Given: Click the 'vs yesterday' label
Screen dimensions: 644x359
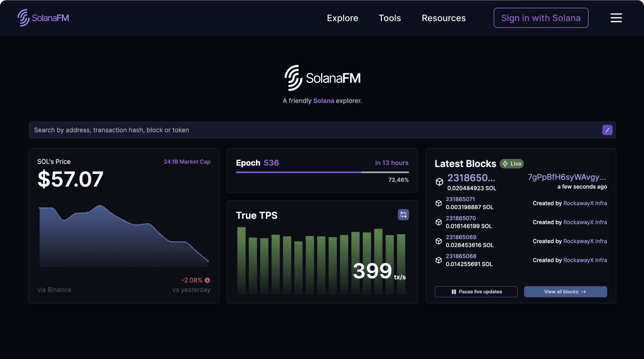Looking at the screenshot, I should pos(191,290).
